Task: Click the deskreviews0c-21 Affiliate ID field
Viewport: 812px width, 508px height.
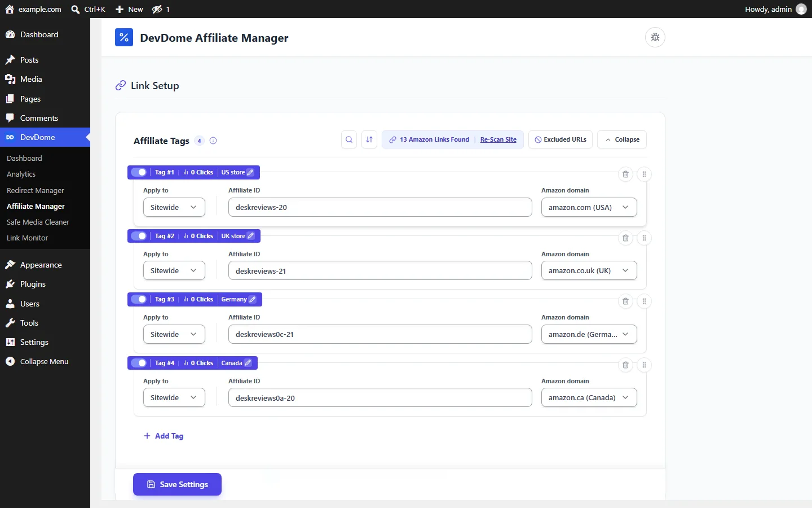Action: [380, 334]
